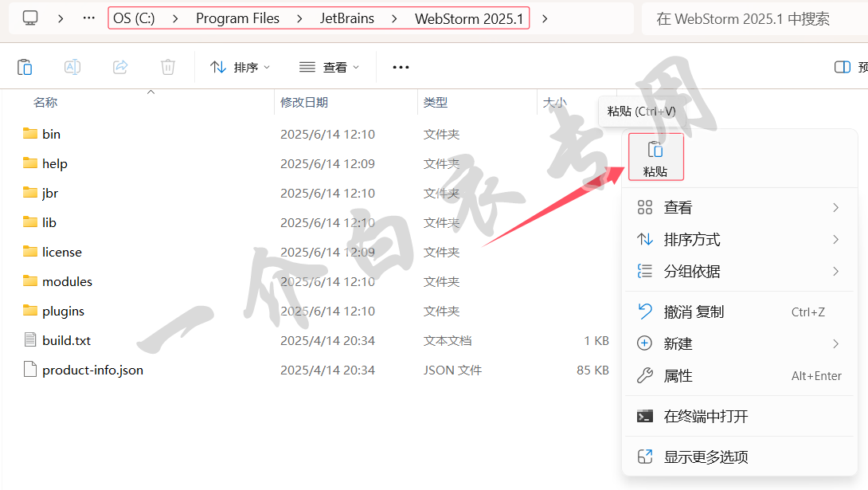Focus the 在 WebStorm 2025.1 中搜索 search box

754,19
